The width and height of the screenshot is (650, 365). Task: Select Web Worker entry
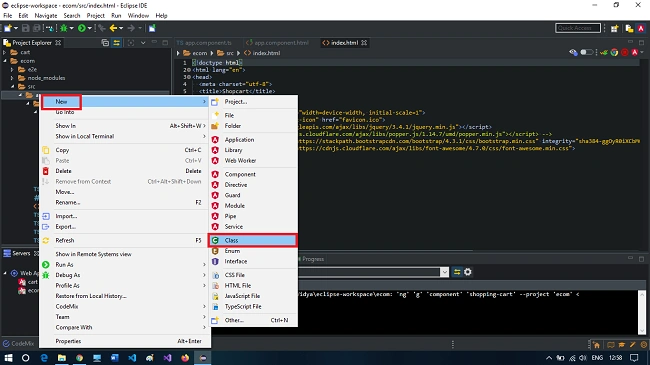[252, 161]
